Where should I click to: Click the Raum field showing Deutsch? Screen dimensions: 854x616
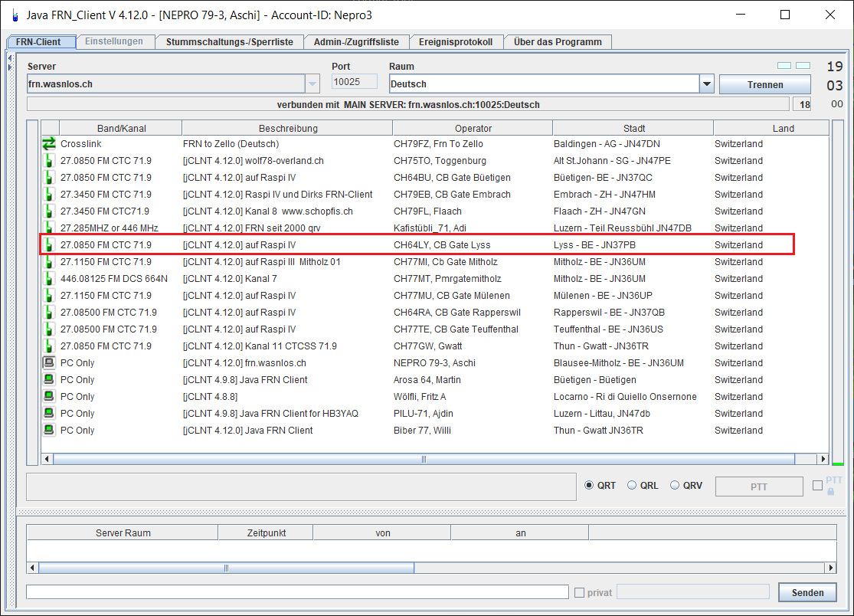(x=544, y=84)
